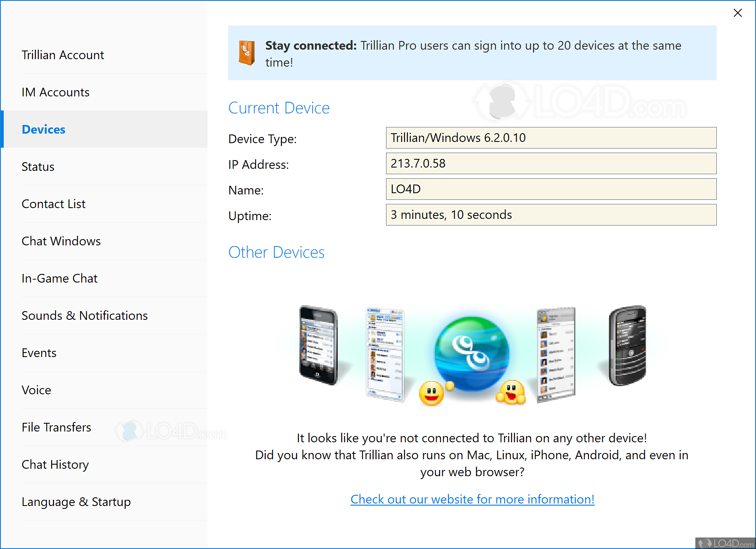The width and height of the screenshot is (756, 549).
Task: Open Language & Startup settings
Action: [x=104, y=502]
